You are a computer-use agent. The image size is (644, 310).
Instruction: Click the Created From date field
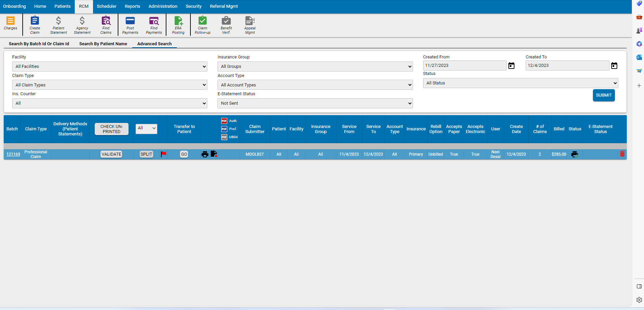click(x=465, y=65)
